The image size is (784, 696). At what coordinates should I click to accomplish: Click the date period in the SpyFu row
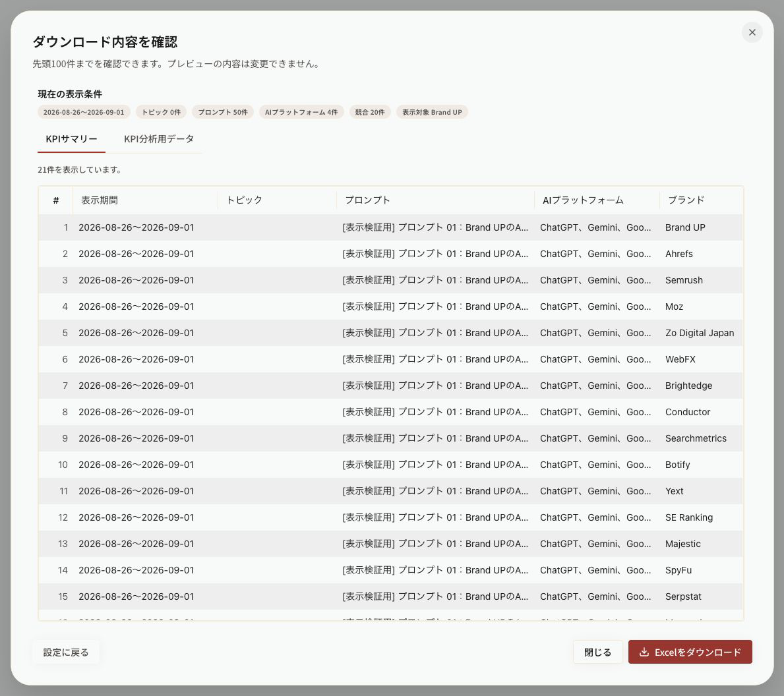coord(145,570)
